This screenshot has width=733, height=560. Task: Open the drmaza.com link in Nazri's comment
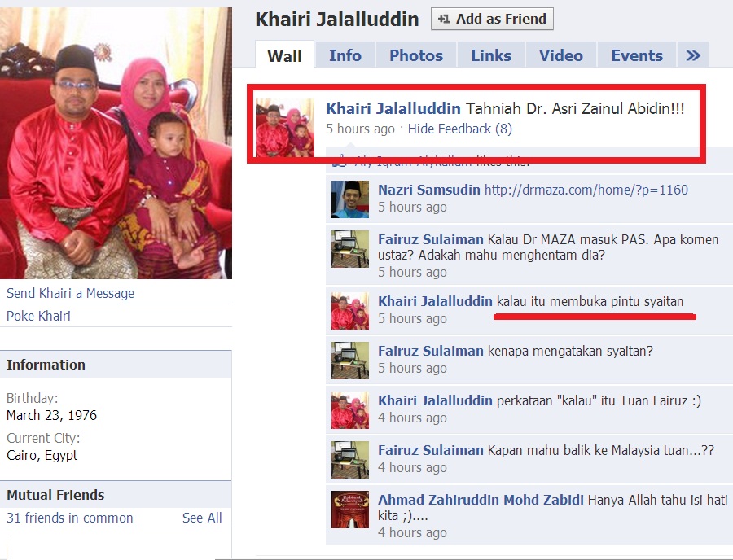pos(586,190)
